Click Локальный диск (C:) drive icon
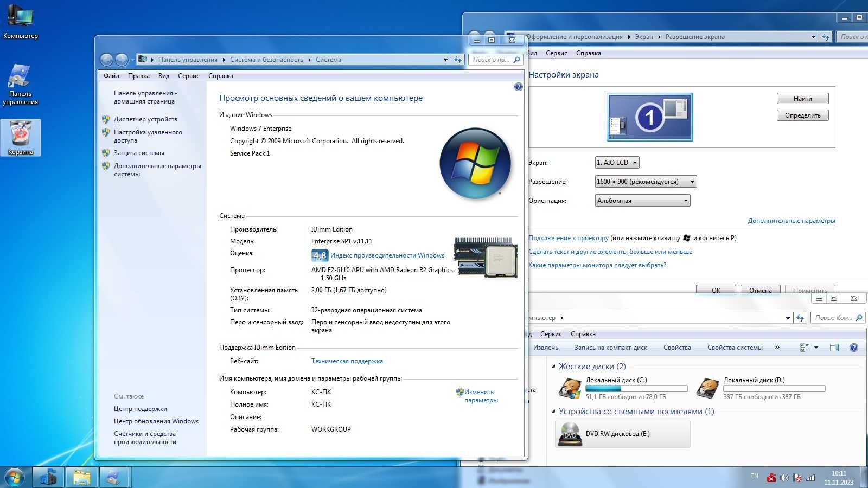868x488 pixels. coord(570,388)
